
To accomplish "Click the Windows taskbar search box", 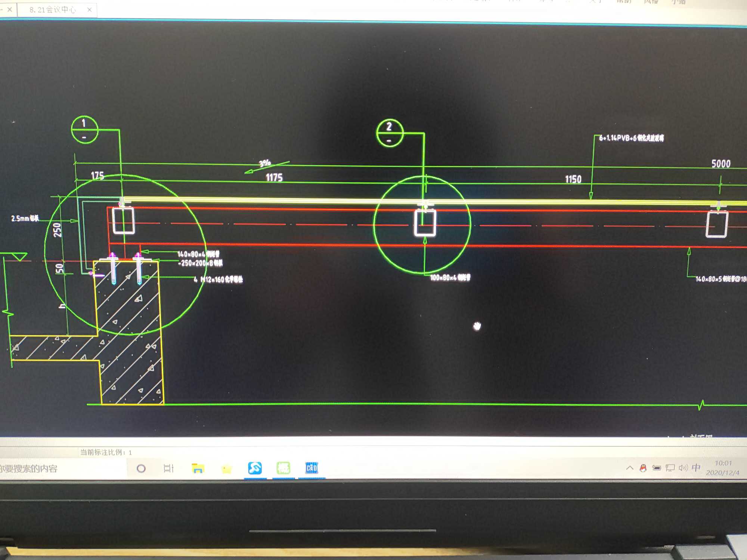I will (x=63, y=469).
